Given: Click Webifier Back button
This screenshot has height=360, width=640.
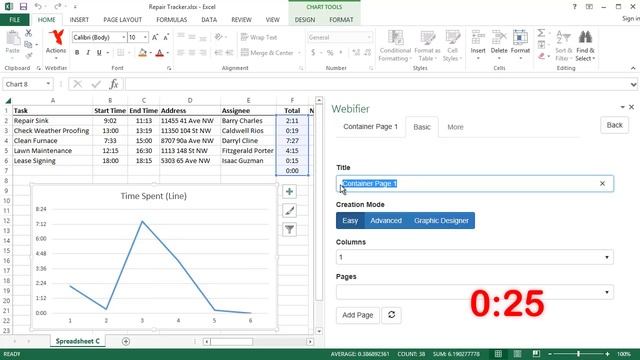Looking at the screenshot, I should click(614, 125).
